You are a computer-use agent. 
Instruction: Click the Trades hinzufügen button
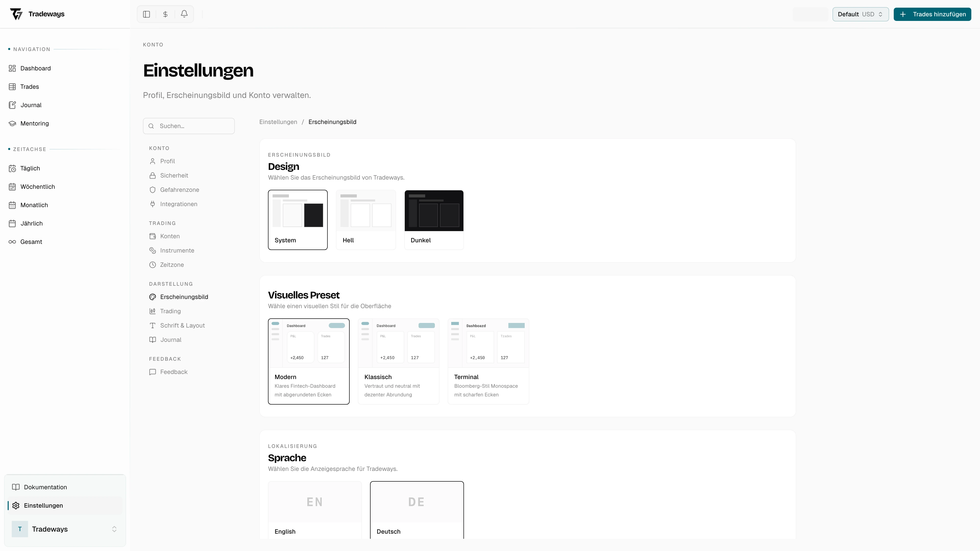coord(933,14)
